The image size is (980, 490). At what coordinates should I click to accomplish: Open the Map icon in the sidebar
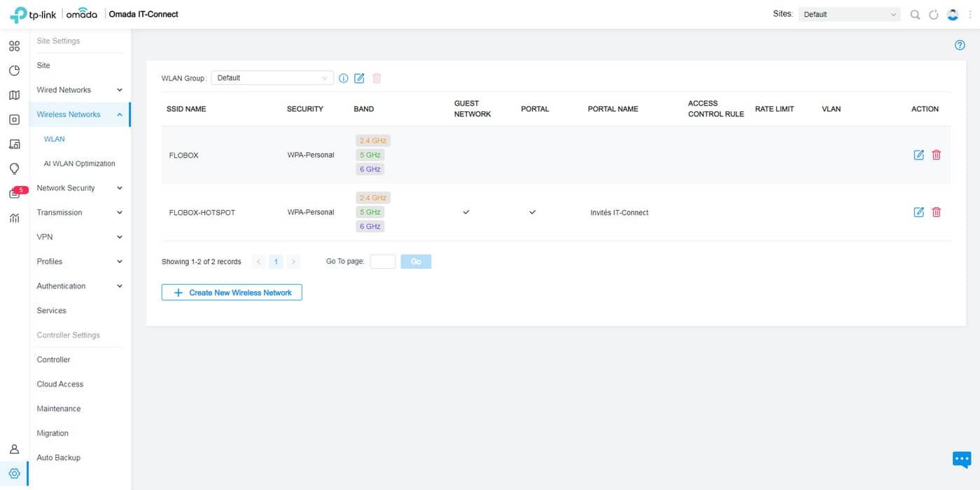[14, 94]
